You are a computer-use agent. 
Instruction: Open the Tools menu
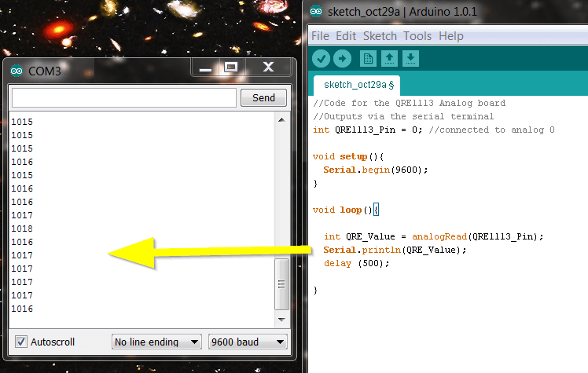pos(417,36)
